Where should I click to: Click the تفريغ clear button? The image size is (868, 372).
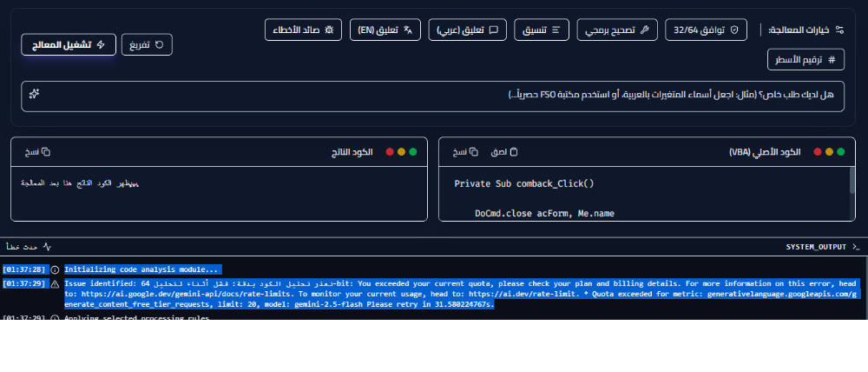147,44
